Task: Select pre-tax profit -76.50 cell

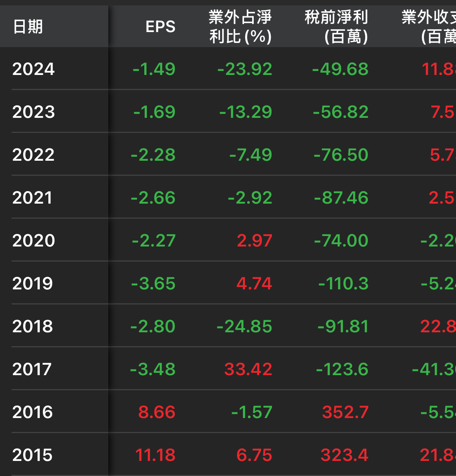Action: coord(341,155)
